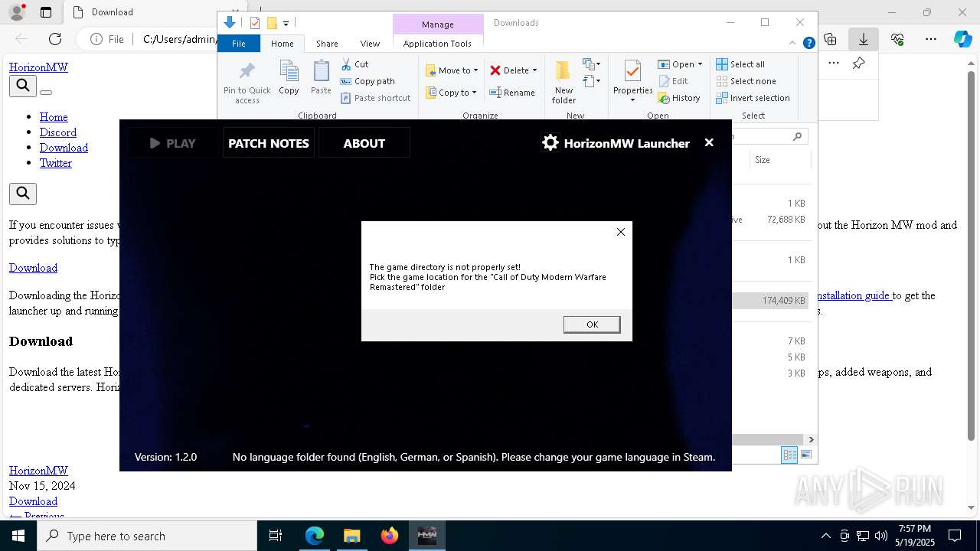Image resolution: width=980 pixels, height=551 pixels.
Task: Refresh the Edge page
Action: click(x=55, y=39)
